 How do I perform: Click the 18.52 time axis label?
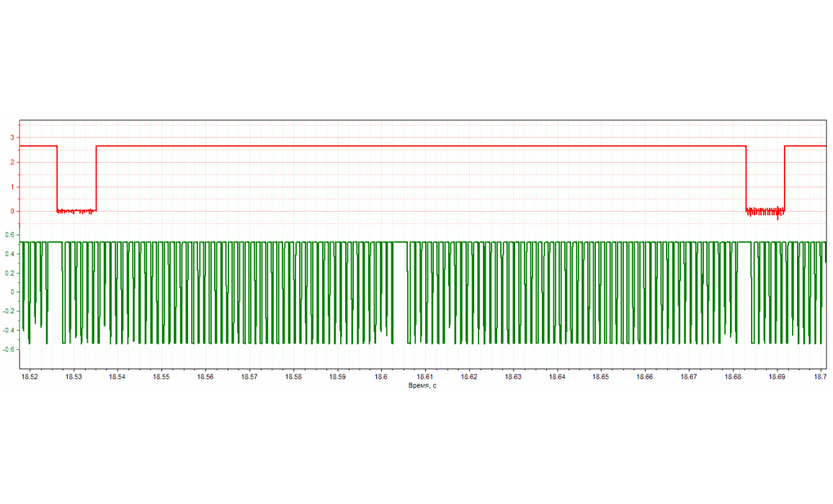(x=30, y=377)
